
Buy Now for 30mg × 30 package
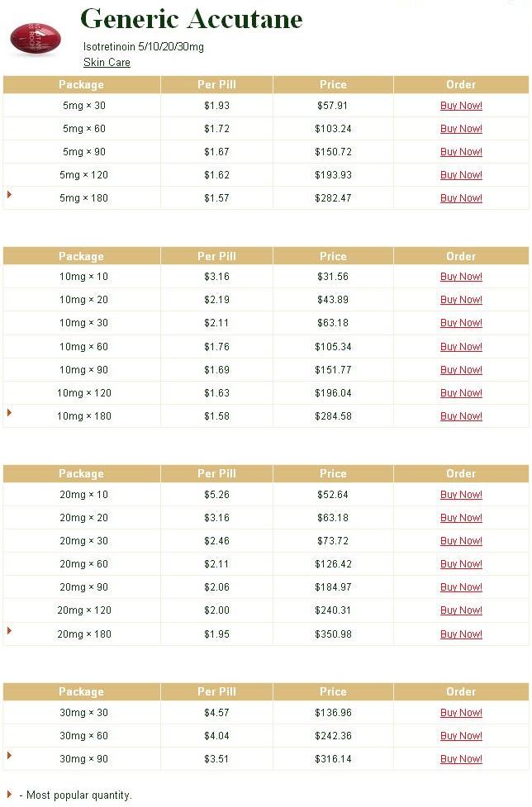tap(461, 713)
